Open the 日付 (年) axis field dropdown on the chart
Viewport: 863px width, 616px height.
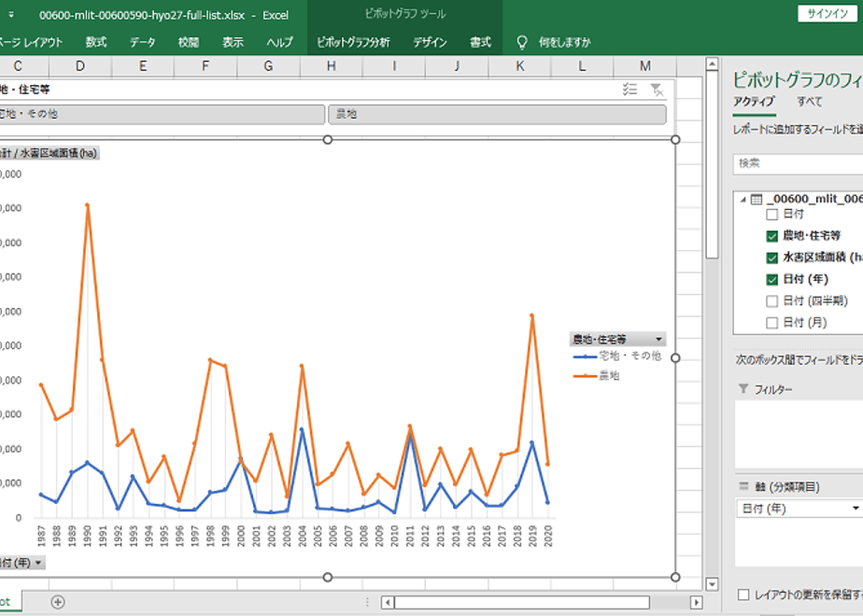[x=38, y=563]
